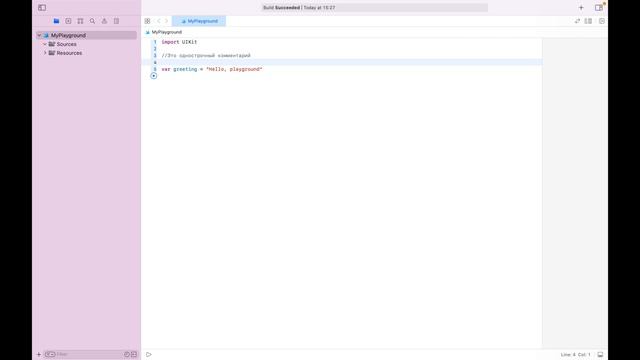The width and height of the screenshot is (640, 360).
Task: Place cursor on 'import UIKit' line
Action: (179, 42)
